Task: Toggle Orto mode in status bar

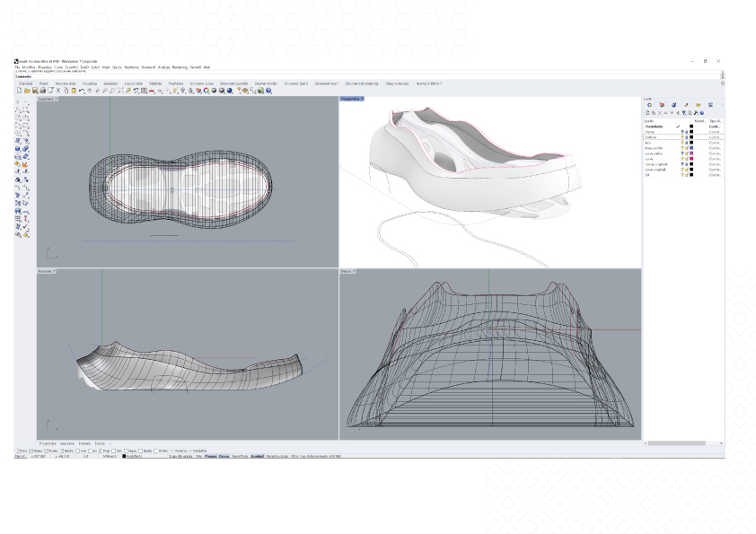Action: [x=198, y=456]
